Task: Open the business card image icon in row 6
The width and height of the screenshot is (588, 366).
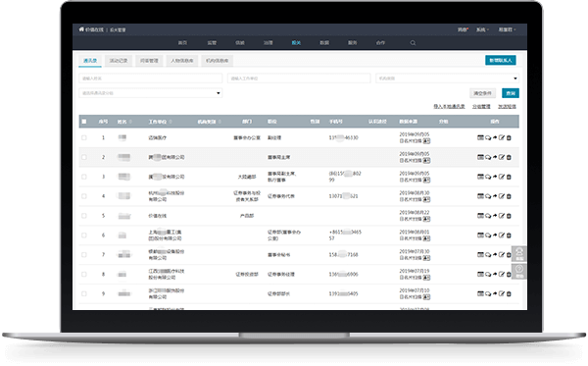Action: click(426, 238)
